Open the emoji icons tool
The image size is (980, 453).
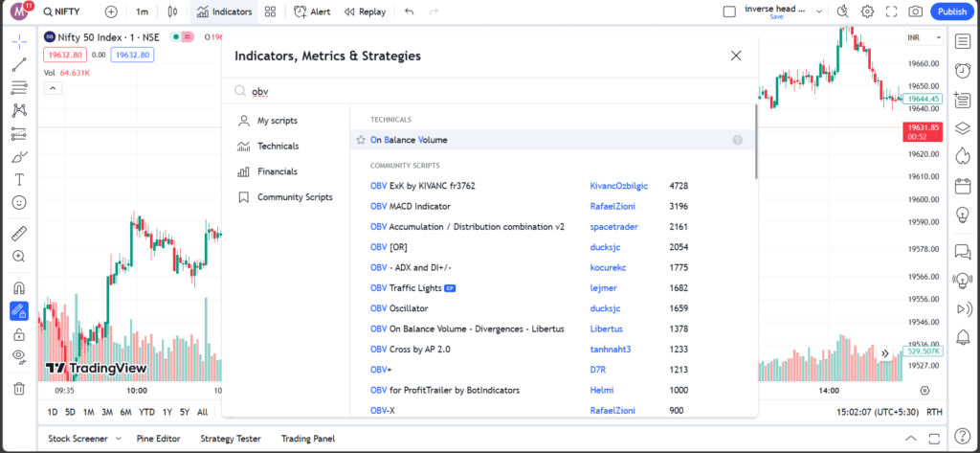click(x=19, y=203)
